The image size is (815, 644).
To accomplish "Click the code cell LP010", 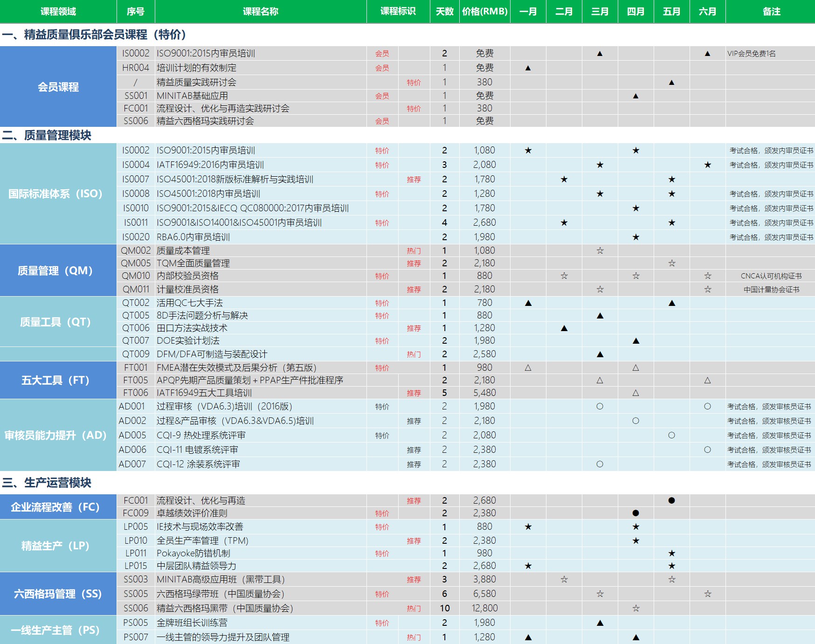I will click(136, 540).
